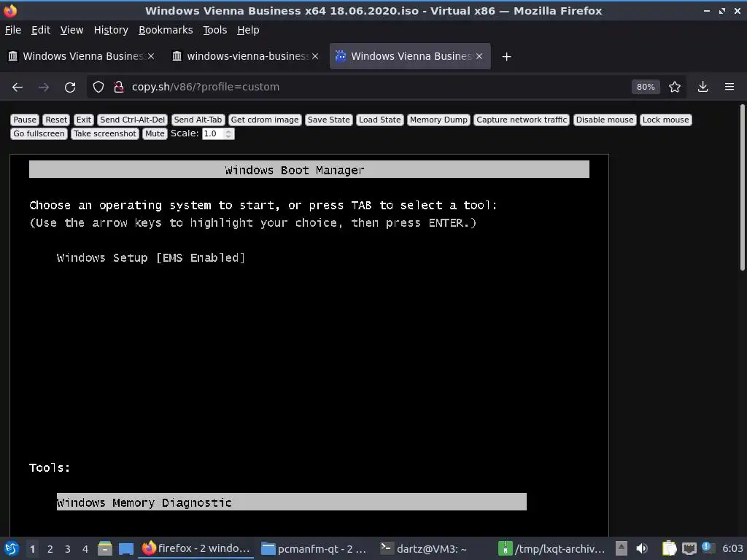747x560 pixels.
Task: Click the notification info tray icon
Action: [x=707, y=548]
